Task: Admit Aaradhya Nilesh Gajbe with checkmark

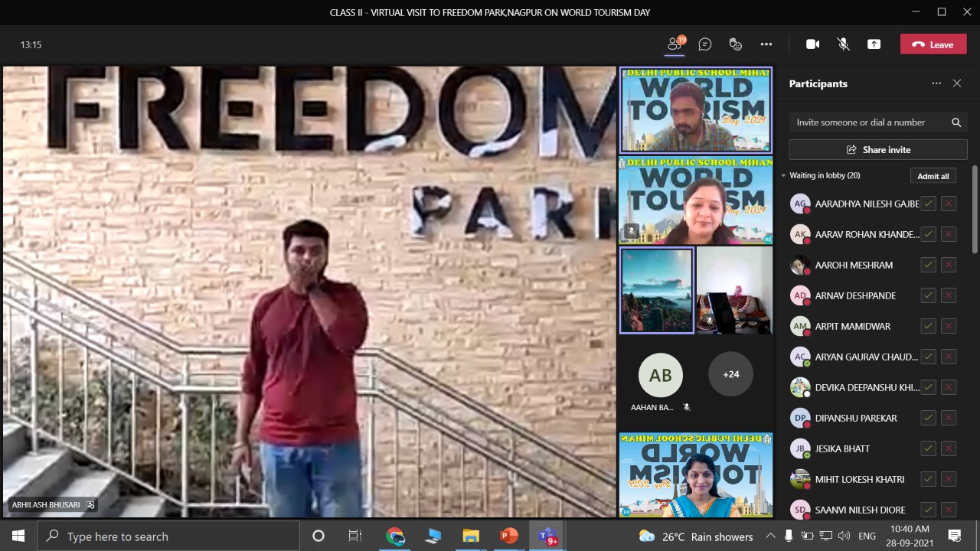Action: [928, 204]
